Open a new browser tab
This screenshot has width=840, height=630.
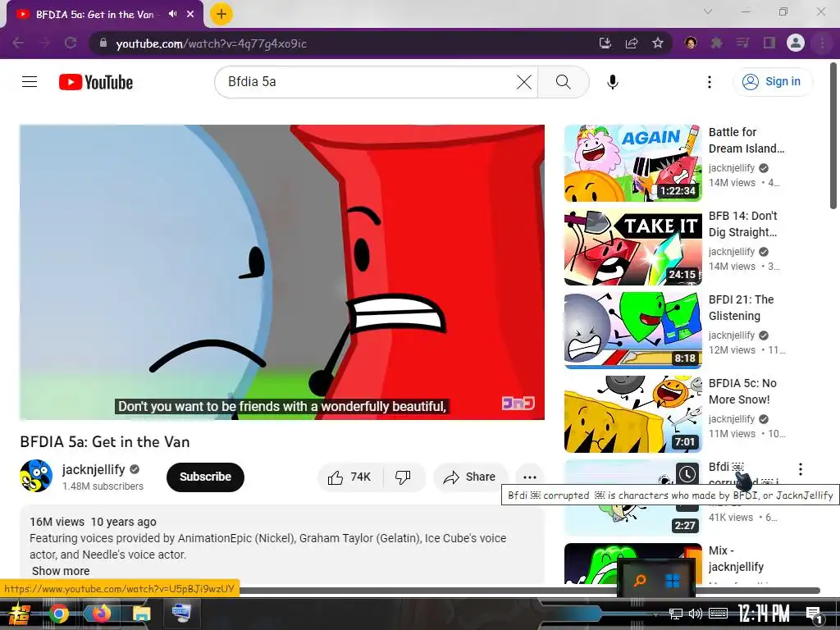(221, 14)
